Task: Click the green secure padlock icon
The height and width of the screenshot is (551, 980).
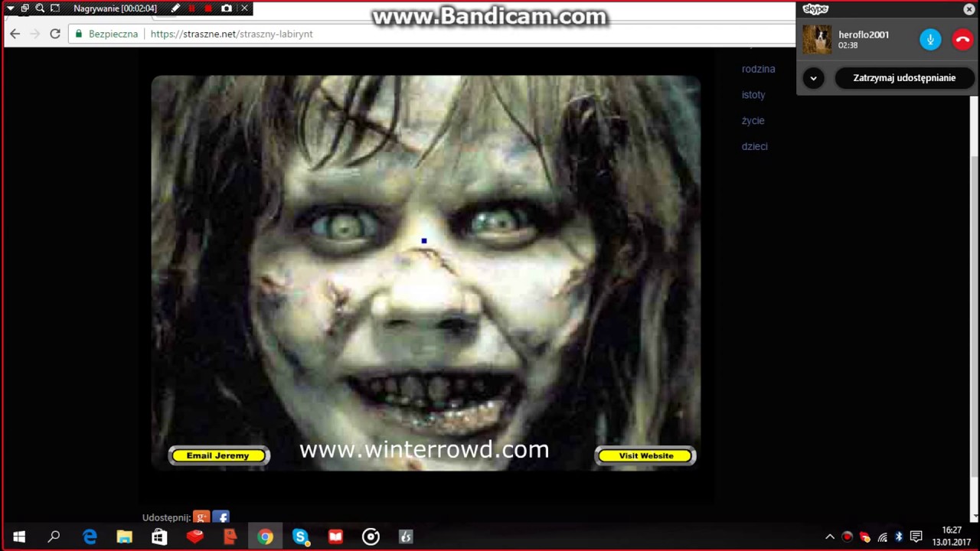Action: (x=79, y=34)
